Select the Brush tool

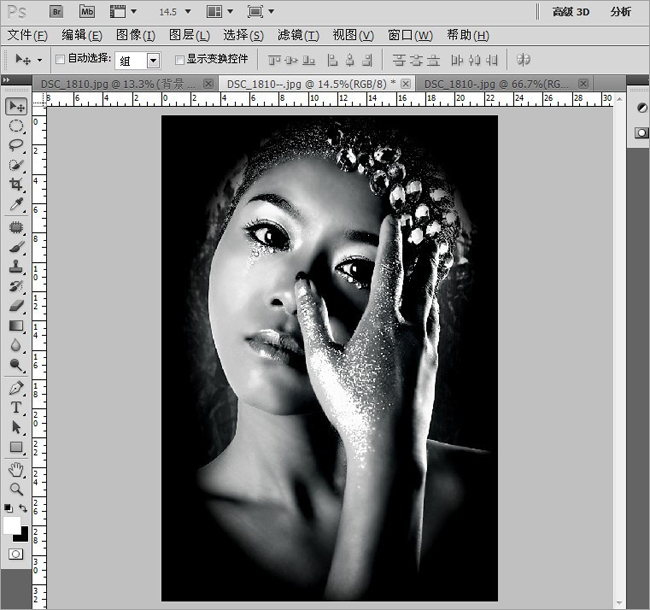point(16,247)
